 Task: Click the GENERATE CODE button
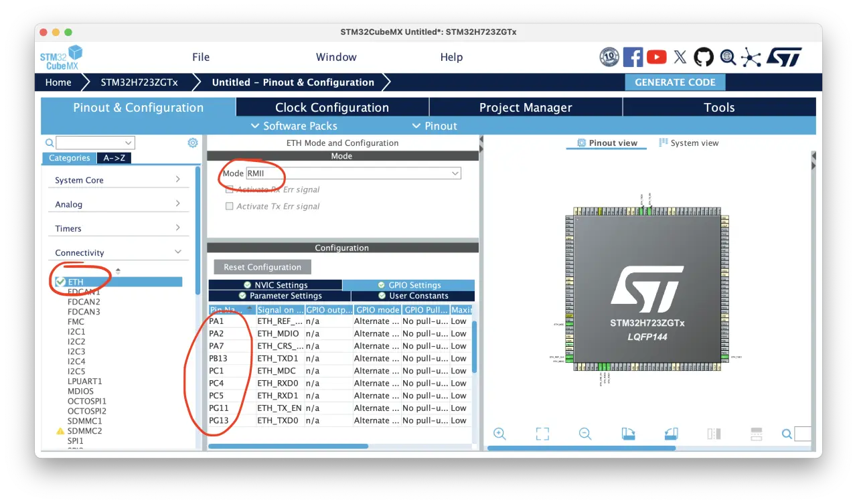675,82
